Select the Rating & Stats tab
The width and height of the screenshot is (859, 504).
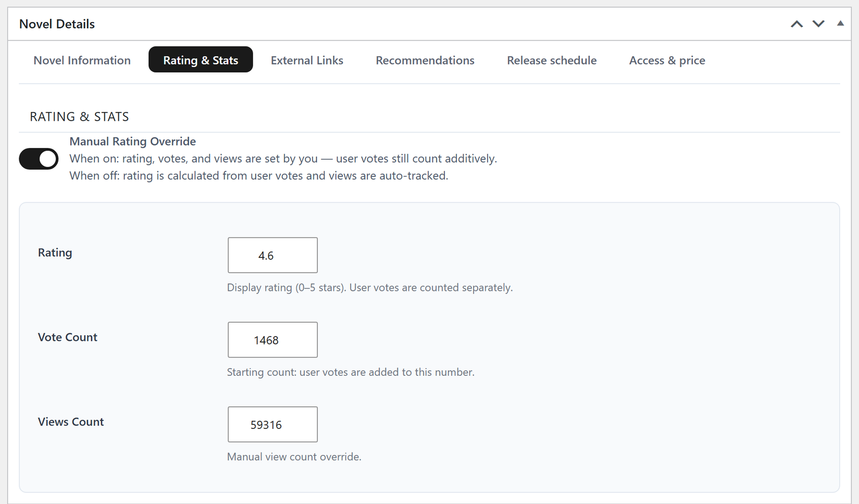201,60
